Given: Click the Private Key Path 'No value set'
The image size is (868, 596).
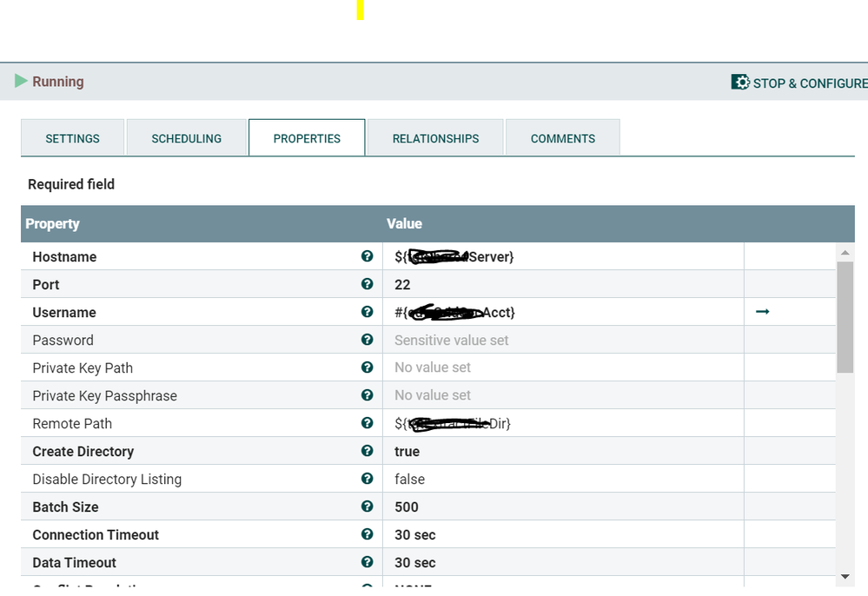Looking at the screenshot, I should point(433,368).
